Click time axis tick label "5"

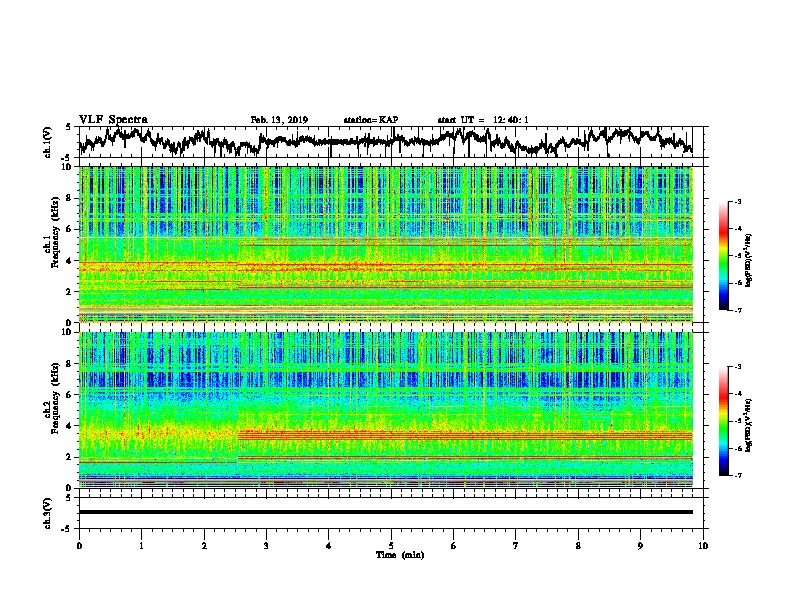point(391,546)
